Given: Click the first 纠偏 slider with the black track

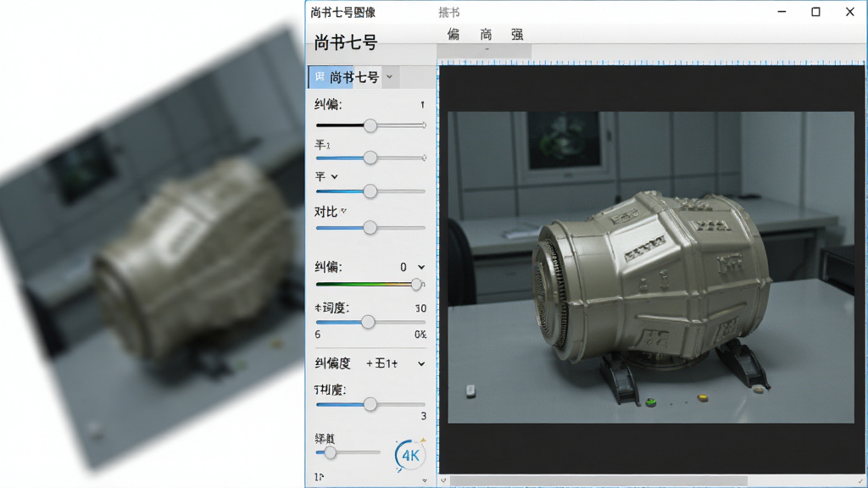Looking at the screenshot, I should click(370, 125).
